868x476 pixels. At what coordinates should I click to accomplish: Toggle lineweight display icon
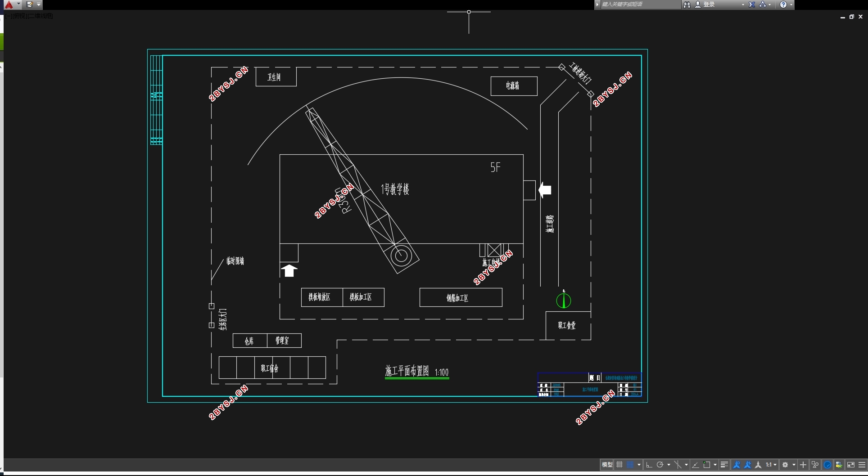coord(724,465)
